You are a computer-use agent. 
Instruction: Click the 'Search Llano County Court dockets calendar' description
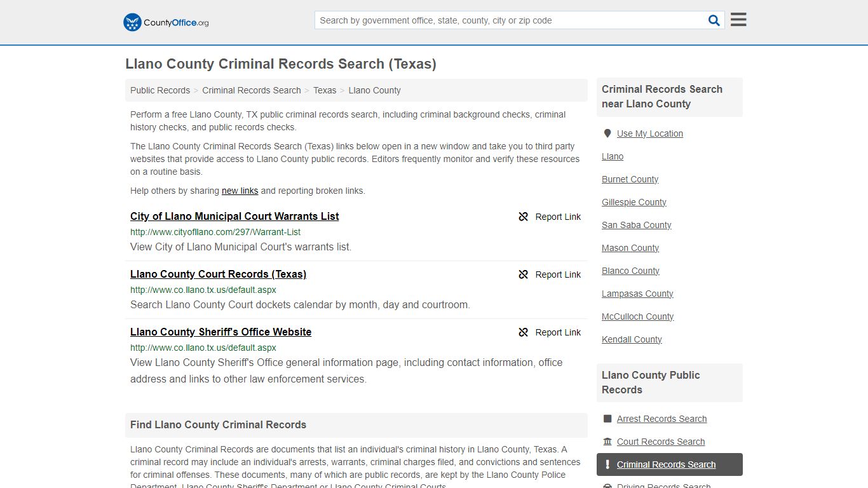[300, 304]
